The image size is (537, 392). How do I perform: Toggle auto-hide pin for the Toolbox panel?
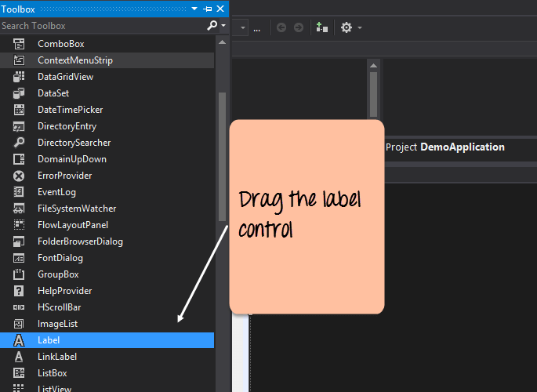coord(208,9)
